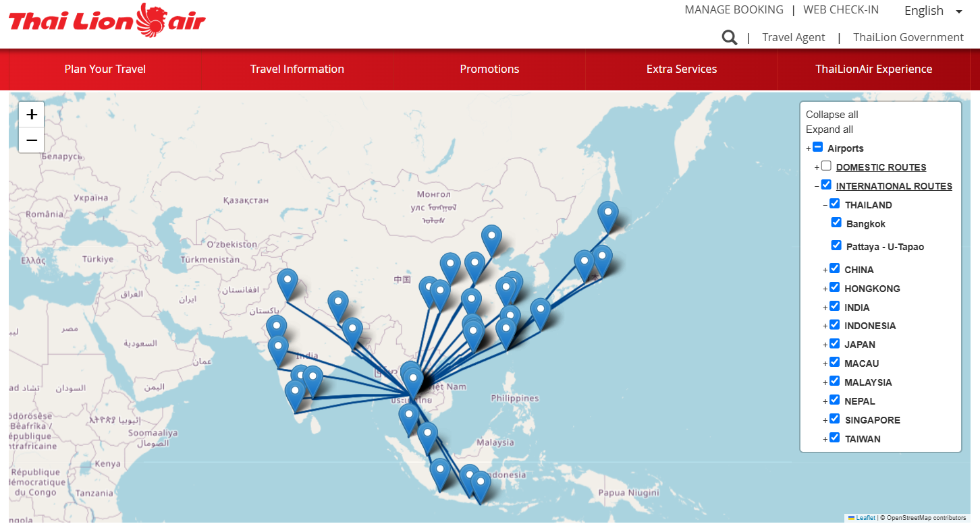Open the English language dropdown

pyautogui.click(x=933, y=11)
